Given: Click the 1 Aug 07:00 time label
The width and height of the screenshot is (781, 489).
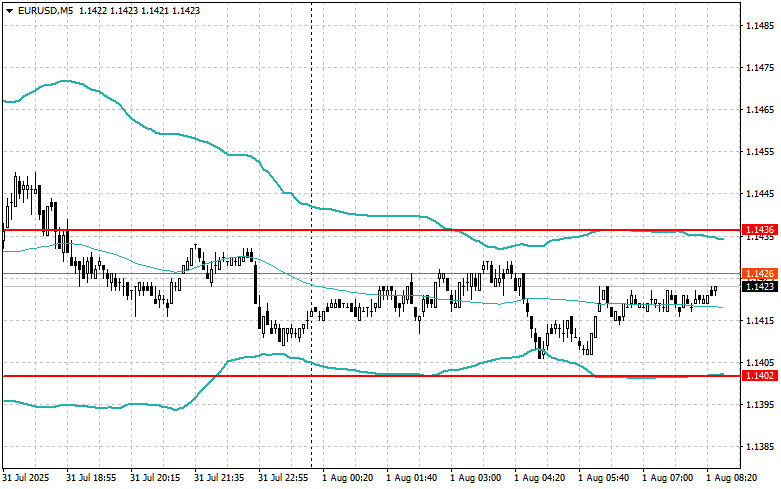Looking at the screenshot, I should coord(667,478).
